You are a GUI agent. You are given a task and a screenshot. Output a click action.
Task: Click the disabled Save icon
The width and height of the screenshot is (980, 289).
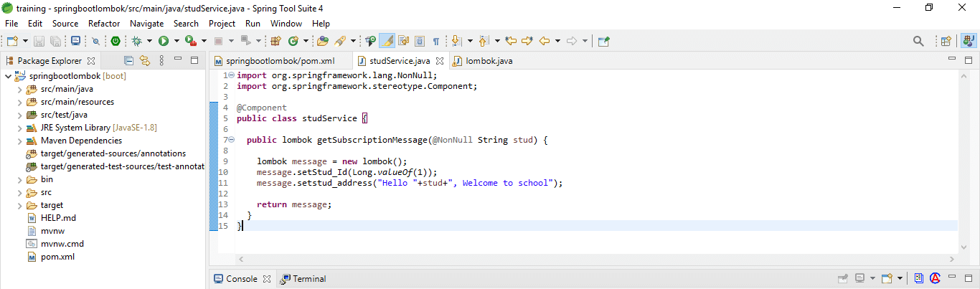39,41
